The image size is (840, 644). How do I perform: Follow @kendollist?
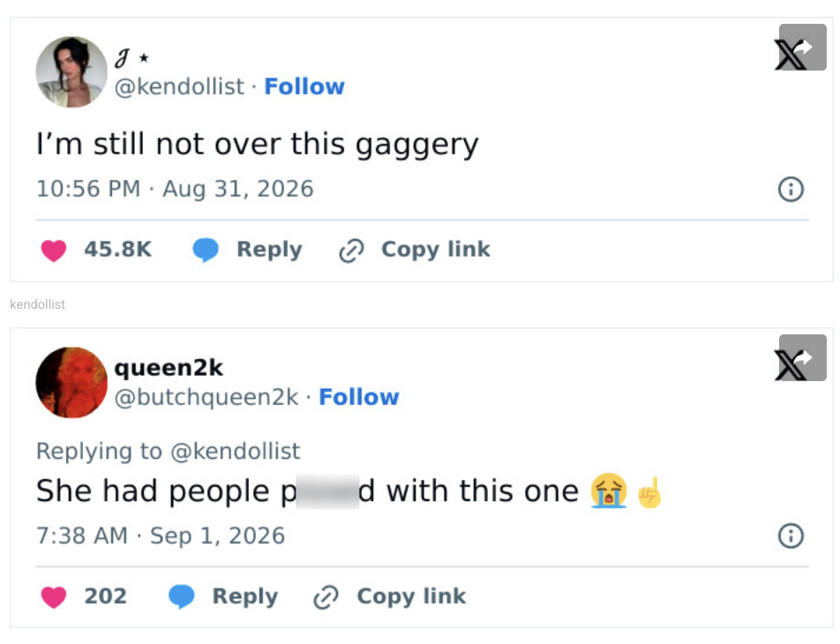[x=304, y=86]
